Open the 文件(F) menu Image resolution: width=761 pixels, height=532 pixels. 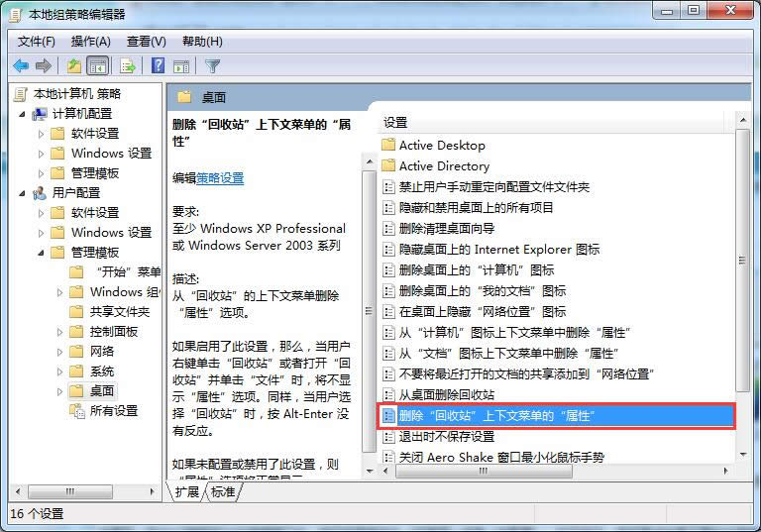coord(36,42)
